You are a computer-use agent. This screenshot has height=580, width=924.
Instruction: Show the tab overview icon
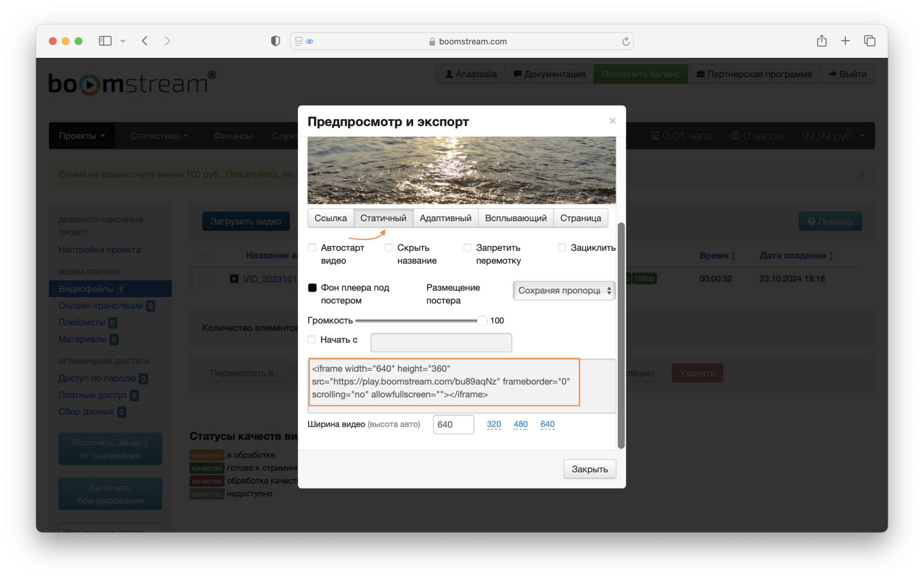[x=870, y=41]
